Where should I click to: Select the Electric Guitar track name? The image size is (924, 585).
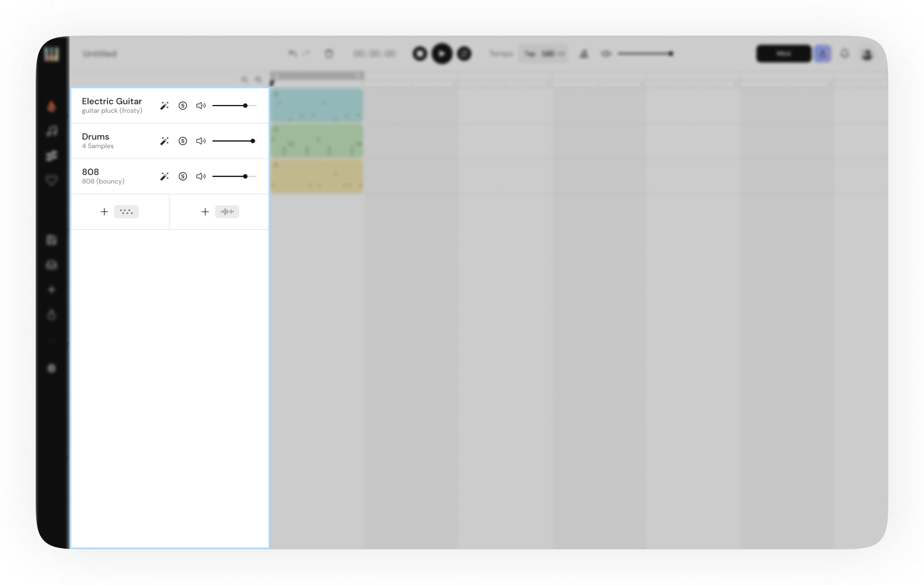pos(112,102)
